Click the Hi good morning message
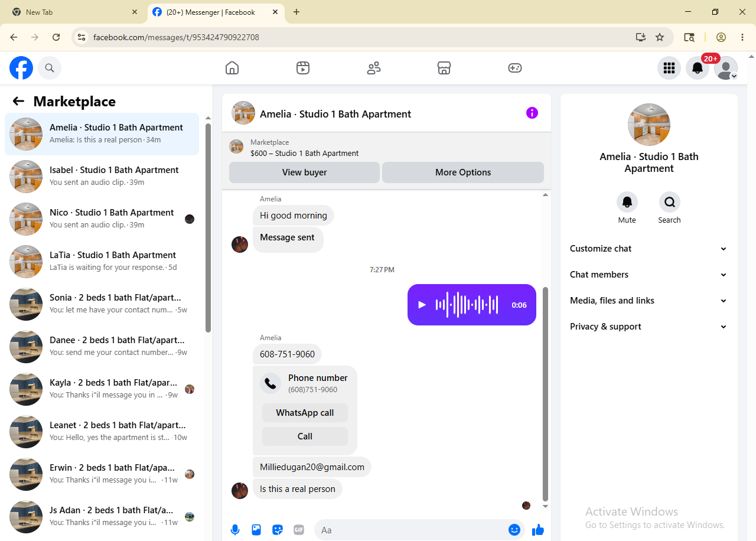 pos(294,216)
